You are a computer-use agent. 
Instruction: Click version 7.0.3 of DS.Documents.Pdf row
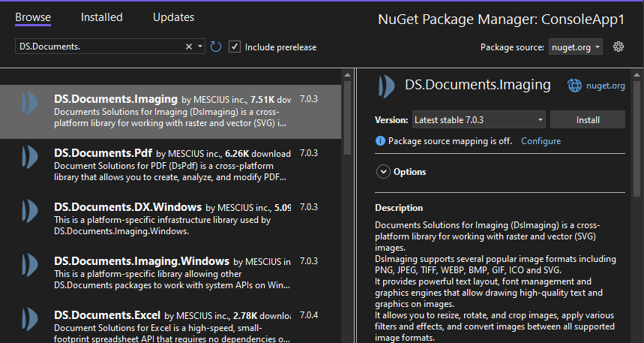point(309,153)
